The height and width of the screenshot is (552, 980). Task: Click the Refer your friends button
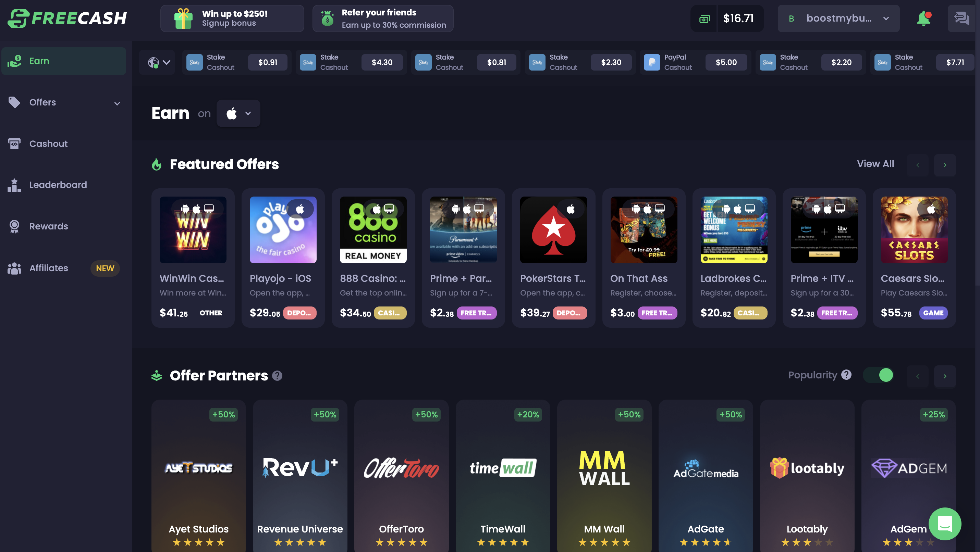383,18
